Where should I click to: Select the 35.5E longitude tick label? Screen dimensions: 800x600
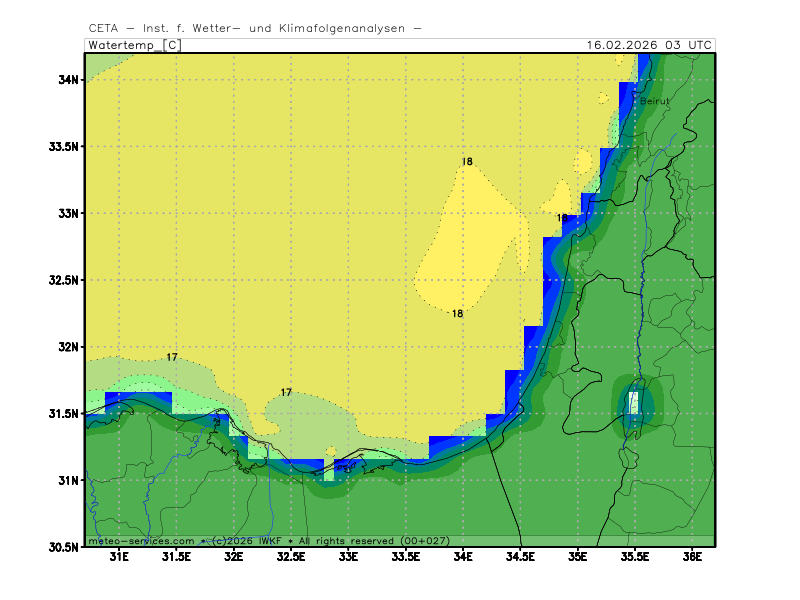click(x=635, y=556)
